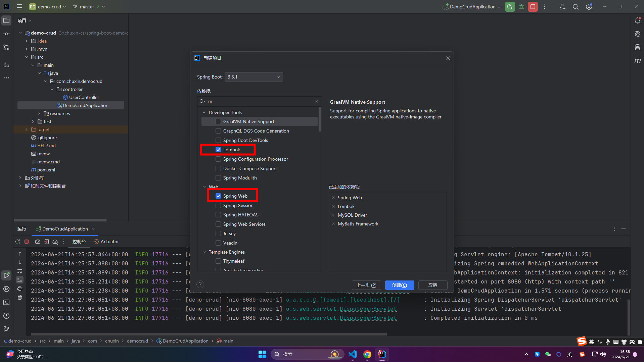Enable Docker Compose Support

pyautogui.click(x=218, y=168)
